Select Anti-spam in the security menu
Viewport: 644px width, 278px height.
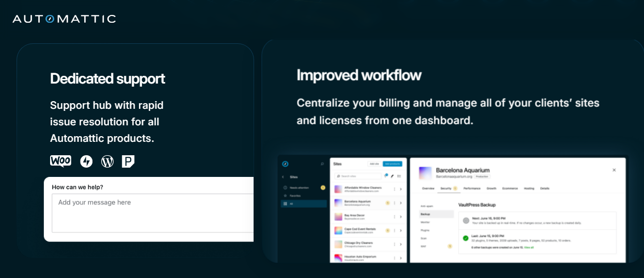coord(426,206)
